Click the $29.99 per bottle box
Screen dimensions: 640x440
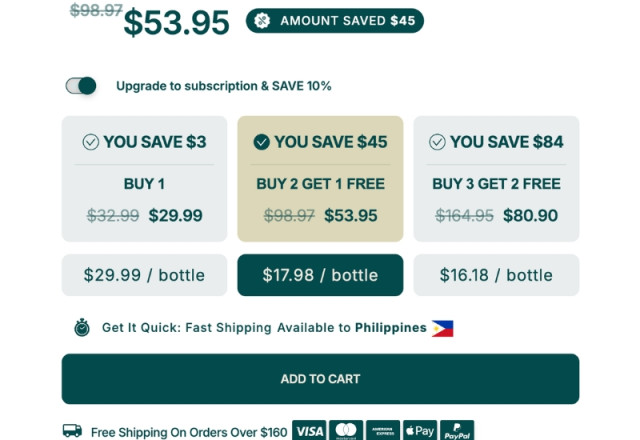point(144,275)
